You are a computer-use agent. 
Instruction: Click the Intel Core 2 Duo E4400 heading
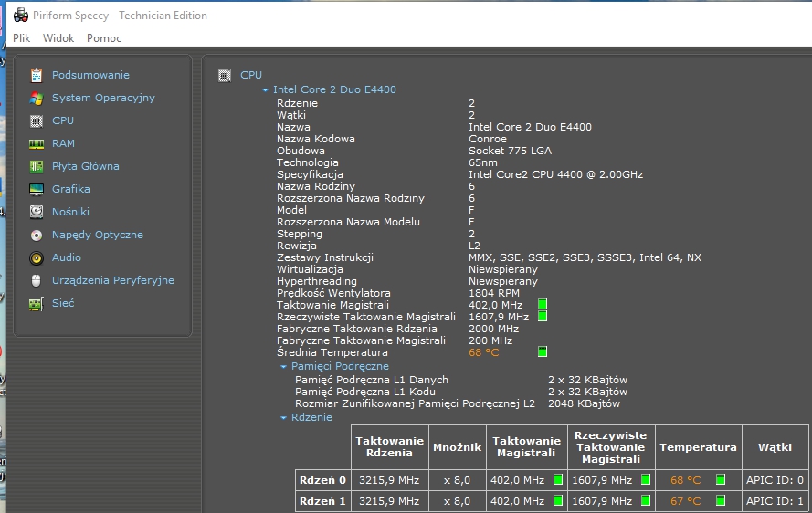tap(334, 89)
